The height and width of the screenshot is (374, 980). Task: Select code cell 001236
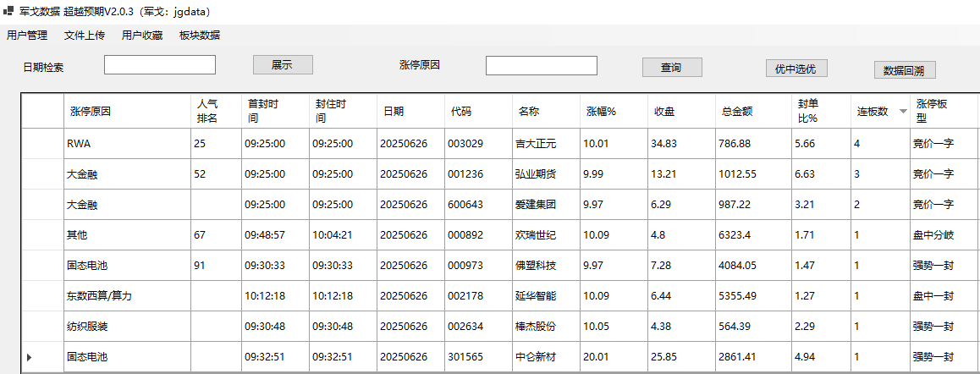click(478, 173)
